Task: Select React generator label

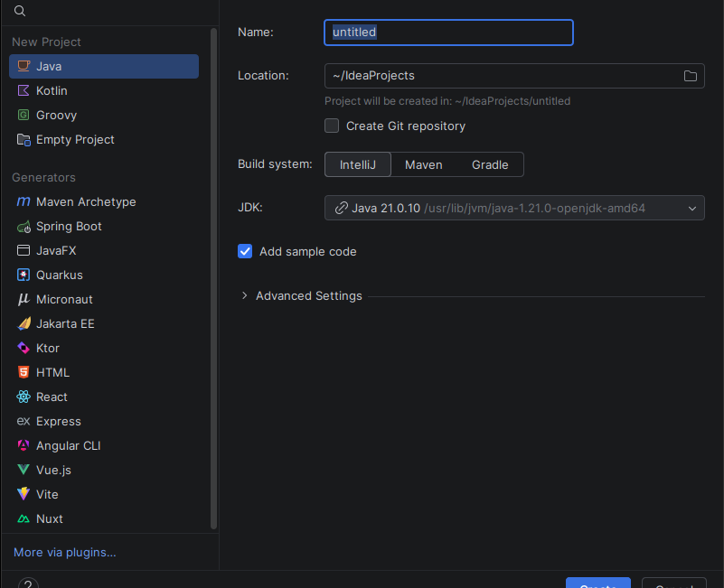Action: point(52,397)
